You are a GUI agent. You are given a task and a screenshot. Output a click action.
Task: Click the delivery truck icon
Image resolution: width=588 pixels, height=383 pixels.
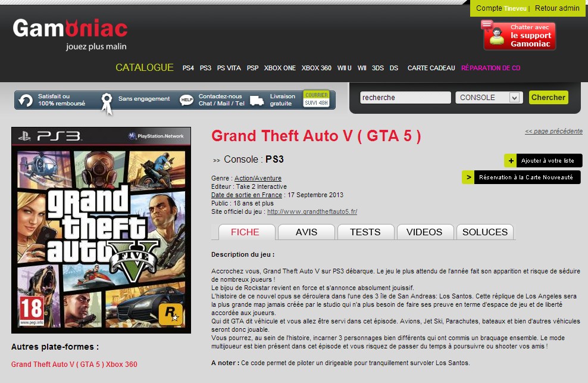click(257, 101)
